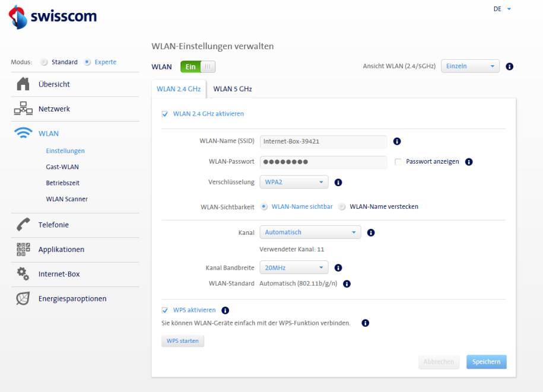Click the Netzwerk network icon
The height and width of the screenshot is (392, 543).
point(23,109)
